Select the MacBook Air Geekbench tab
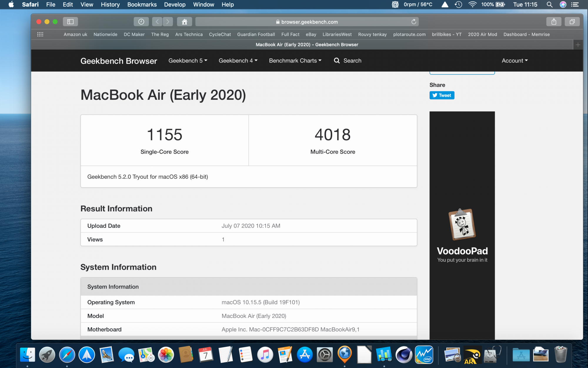Viewport: 588px width, 368px height. 302,45
